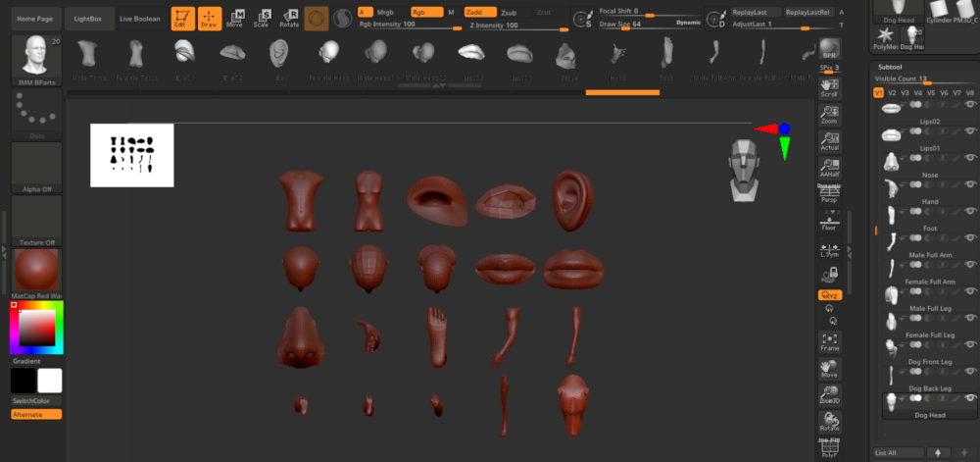Viewport: 980px width, 462px height.
Task: Toggle visibility of Dog Head subtool
Action: coord(968,399)
